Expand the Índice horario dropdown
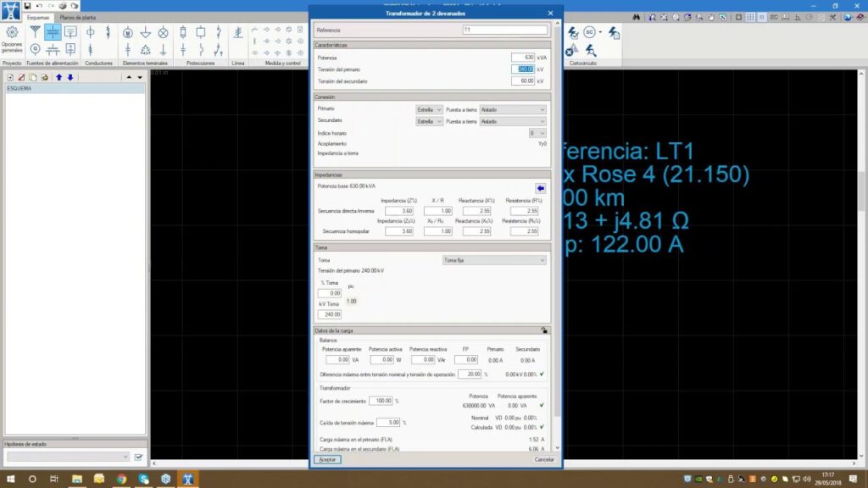Image resolution: width=868 pixels, height=488 pixels. coord(537,133)
